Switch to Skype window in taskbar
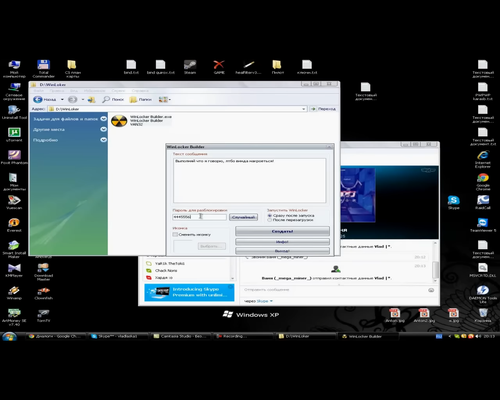Screen dimensions: 500x400 click(x=118, y=336)
